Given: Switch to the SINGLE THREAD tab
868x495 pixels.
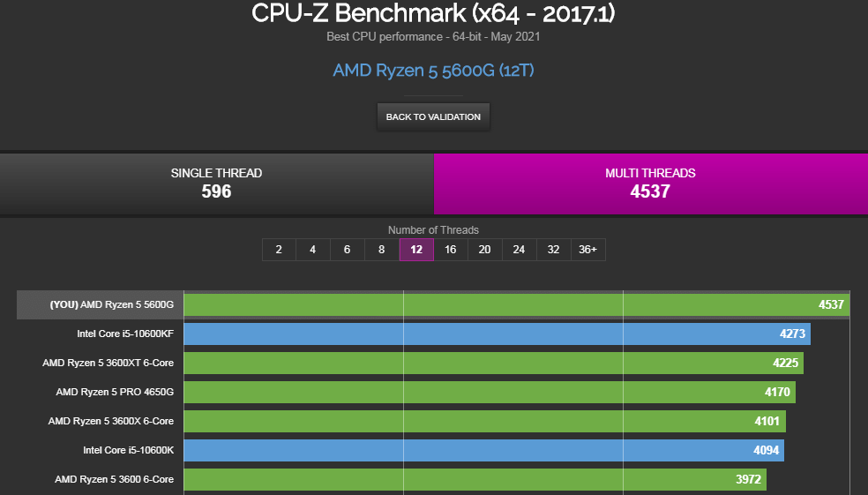Looking at the screenshot, I should 216,184.
